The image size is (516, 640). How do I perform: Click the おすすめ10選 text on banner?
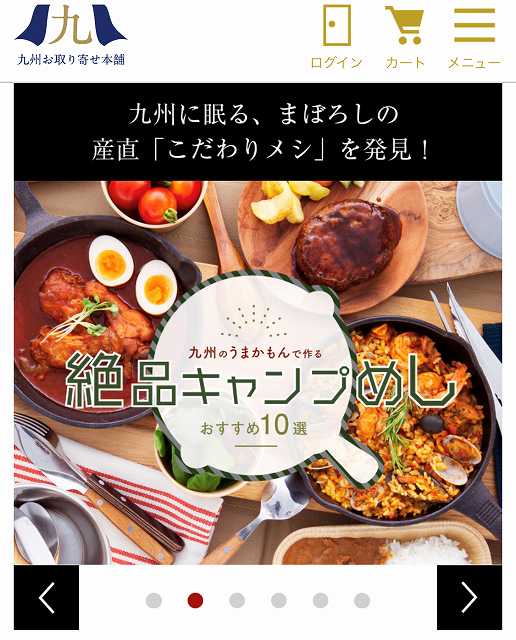254,426
